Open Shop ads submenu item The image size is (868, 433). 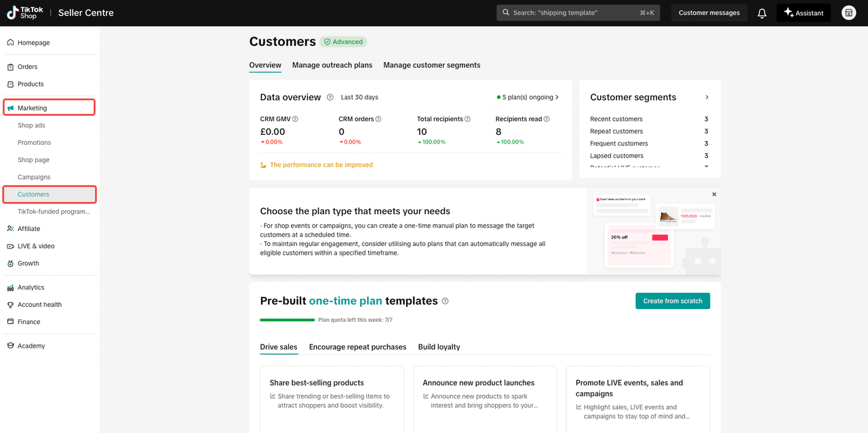(x=31, y=125)
